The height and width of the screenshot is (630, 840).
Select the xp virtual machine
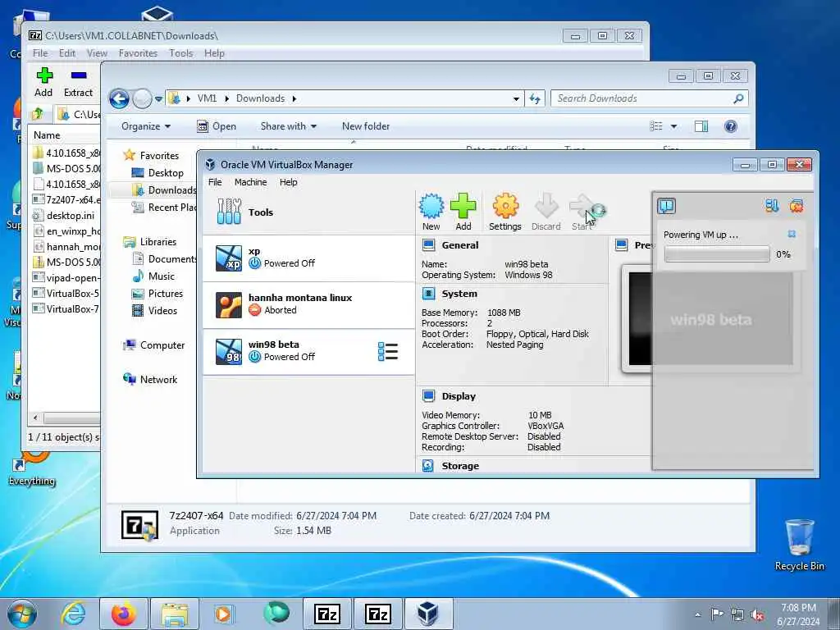coord(308,258)
